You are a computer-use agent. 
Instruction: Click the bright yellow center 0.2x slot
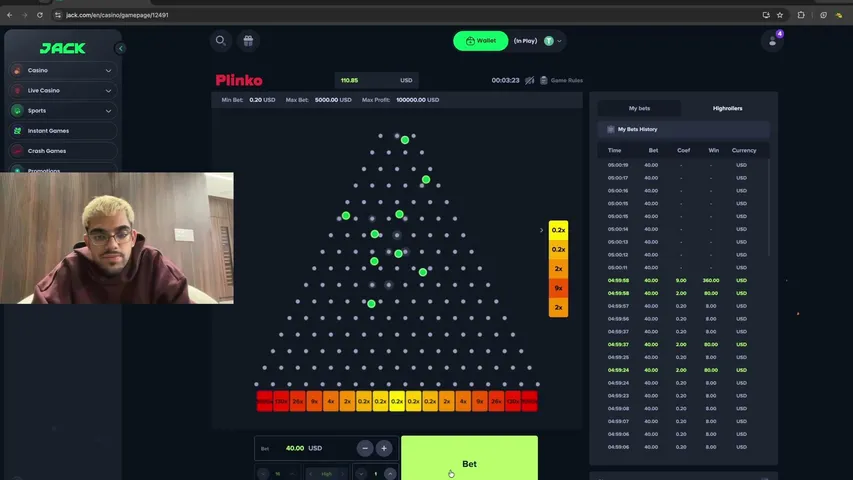coord(397,401)
